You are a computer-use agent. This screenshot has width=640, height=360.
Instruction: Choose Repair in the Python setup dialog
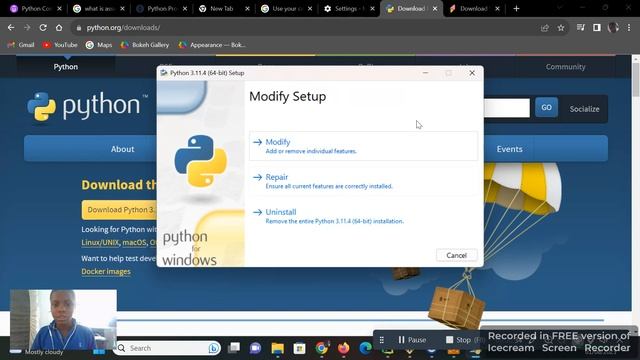pos(363,181)
